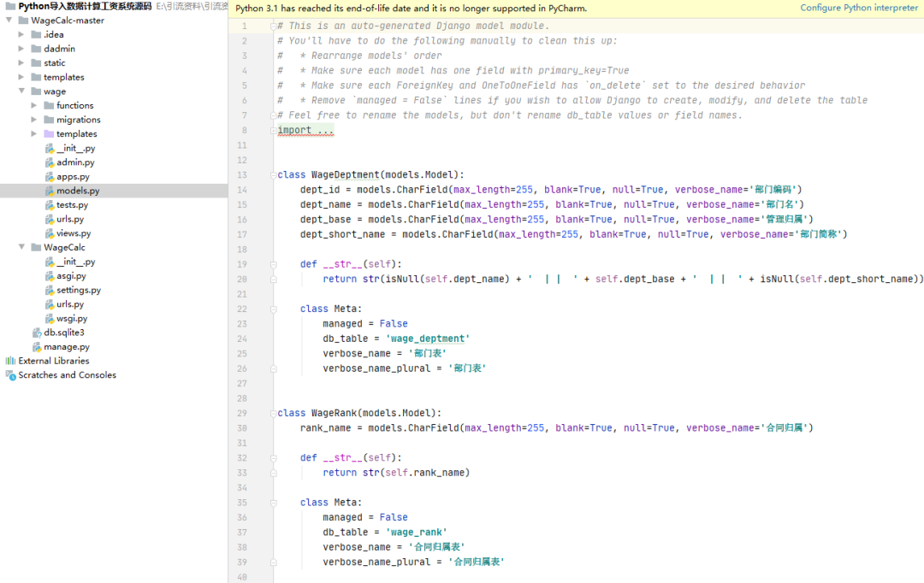The image size is (924, 583).
Task: Click the asgi.py Python file icon
Action: point(50,275)
